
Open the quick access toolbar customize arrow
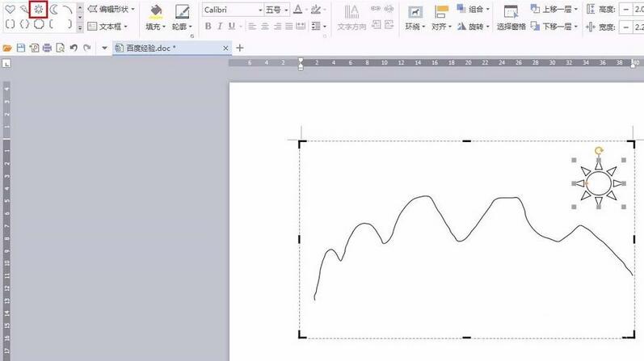(104, 48)
